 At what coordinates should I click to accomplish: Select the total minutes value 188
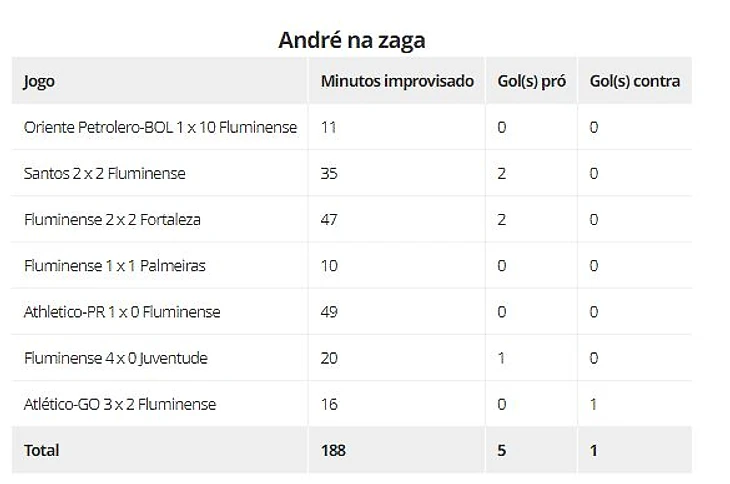tap(333, 450)
